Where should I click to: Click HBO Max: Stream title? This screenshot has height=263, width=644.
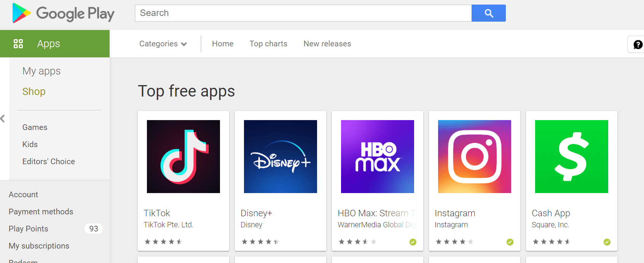376,213
